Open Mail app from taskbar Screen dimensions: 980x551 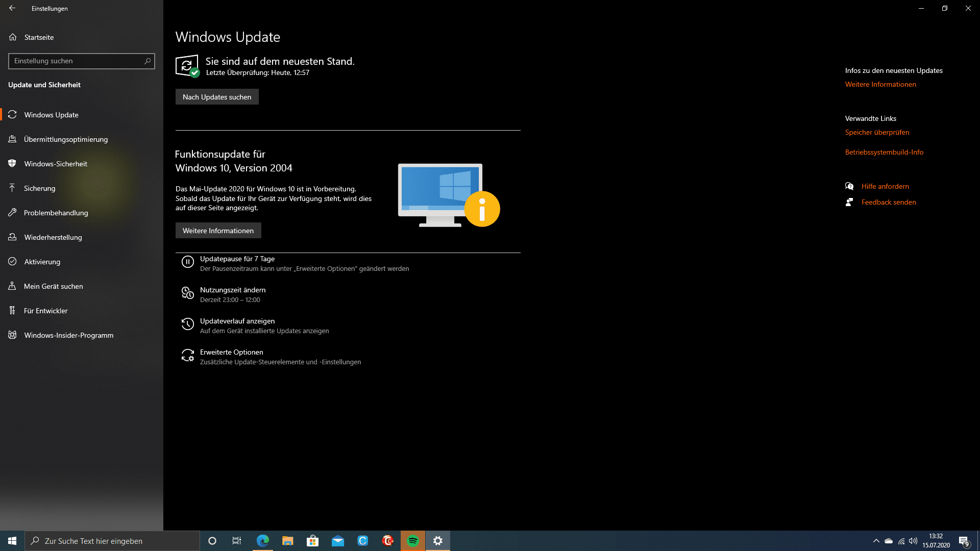click(338, 541)
